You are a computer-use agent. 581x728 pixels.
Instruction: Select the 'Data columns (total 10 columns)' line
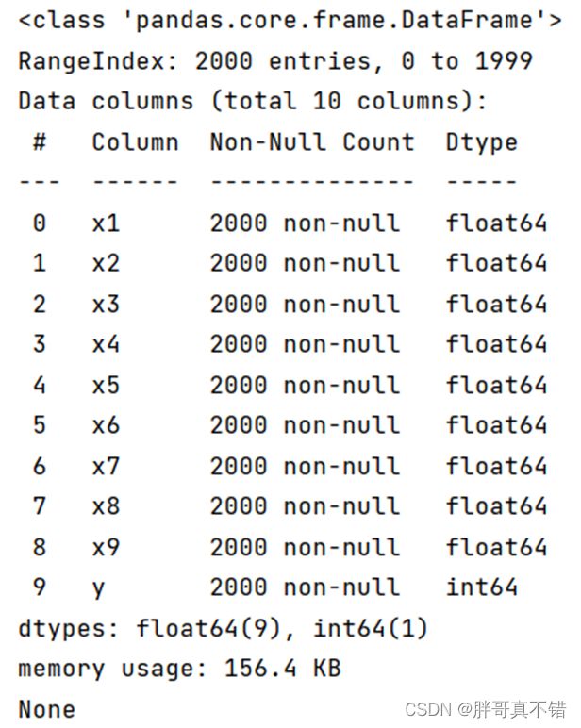pos(253,101)
